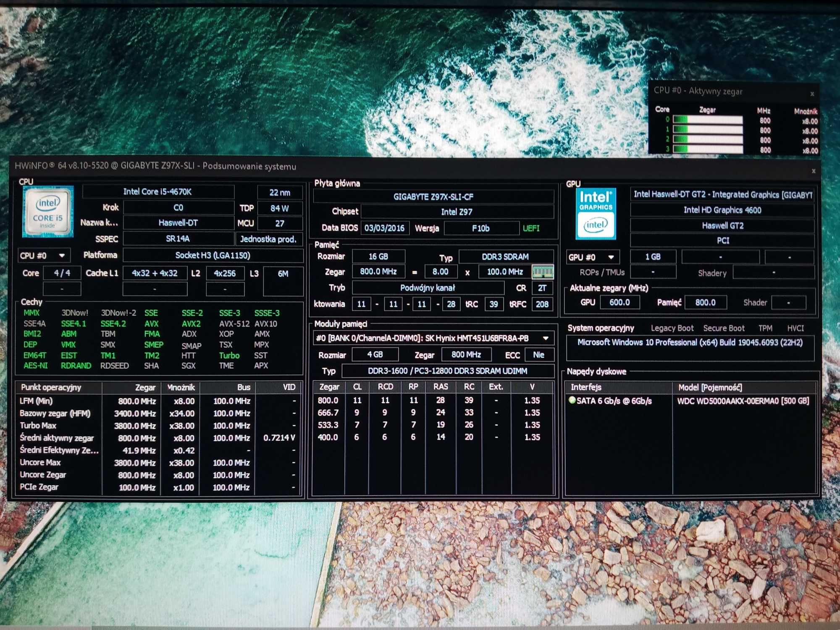Click the Intel Graphics GPU logo
Screen dimensions: 840x630
[x=596, y=213]
